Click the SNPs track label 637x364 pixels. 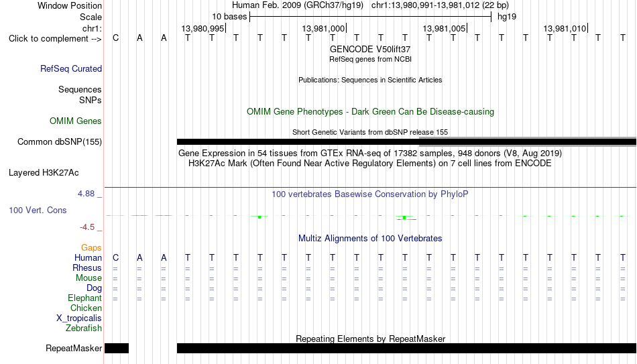point(91,100)
